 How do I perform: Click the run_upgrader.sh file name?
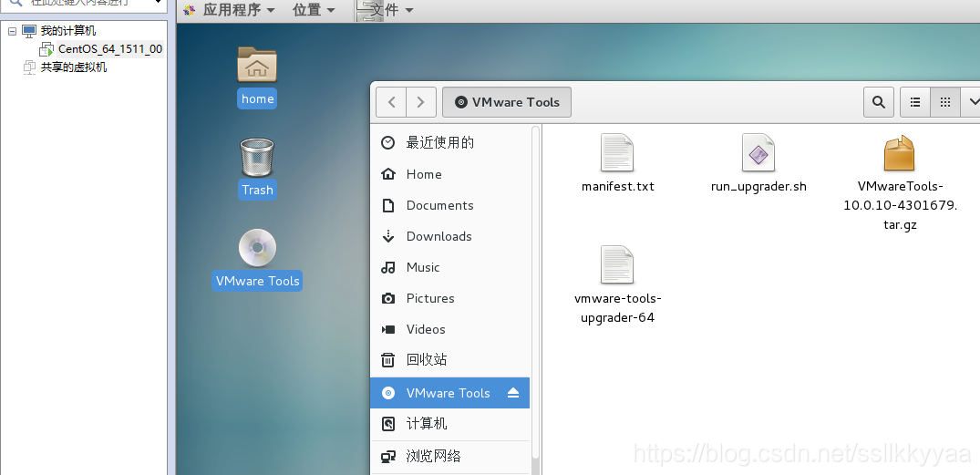(x=758, y=186)
